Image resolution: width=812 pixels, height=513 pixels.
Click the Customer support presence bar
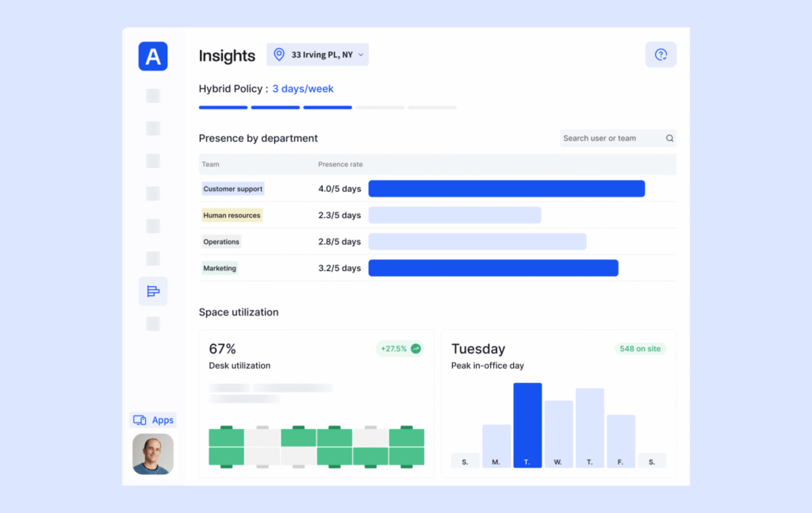pyautogui.click(x=507, y=189)
